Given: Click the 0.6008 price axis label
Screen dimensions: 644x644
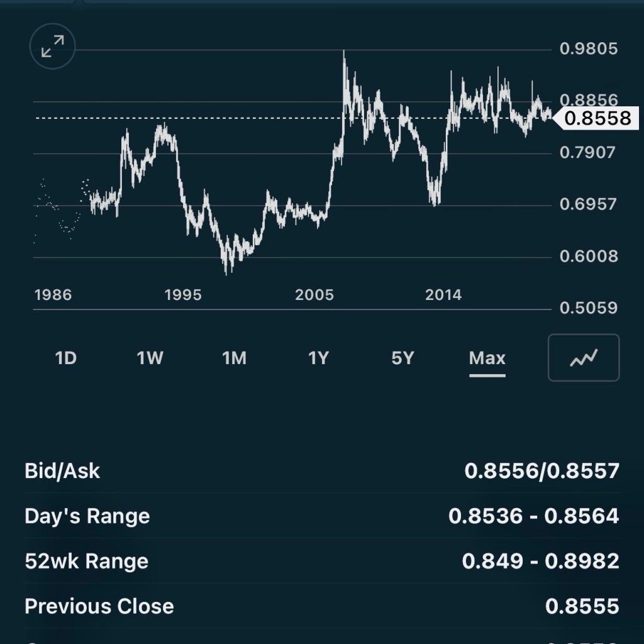Looking at the screenshot, I should pyautogui.click(x=589, y=257).
